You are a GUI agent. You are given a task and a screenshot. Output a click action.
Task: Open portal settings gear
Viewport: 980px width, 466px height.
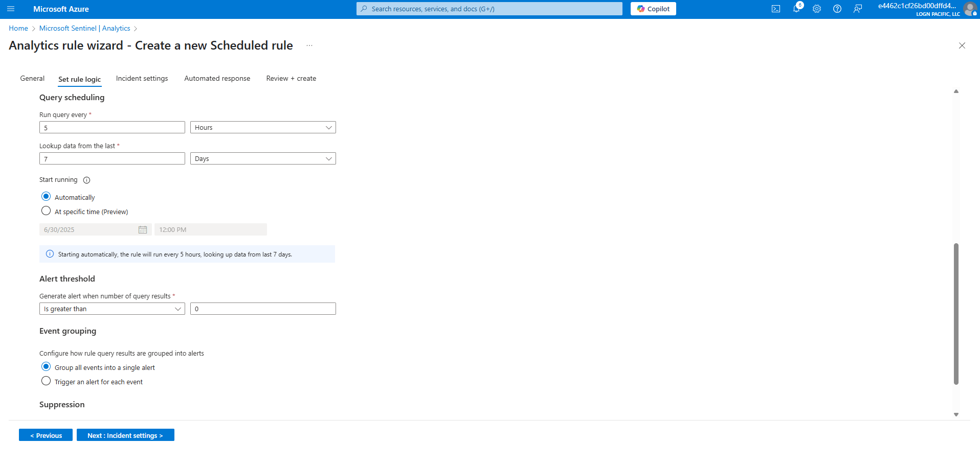pyautogui.click(x=817, y=9)
